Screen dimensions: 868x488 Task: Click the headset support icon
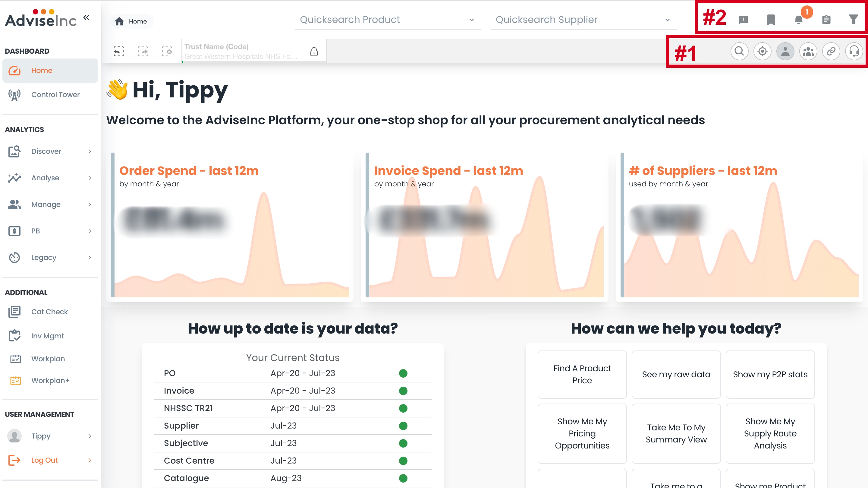click(x=854, y=51)
